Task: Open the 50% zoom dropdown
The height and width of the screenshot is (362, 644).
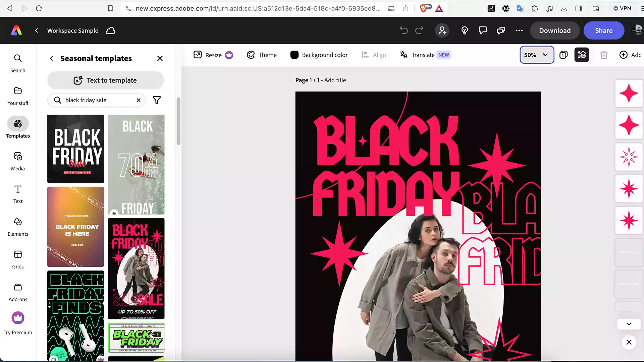Action: (x=537, y=55)
